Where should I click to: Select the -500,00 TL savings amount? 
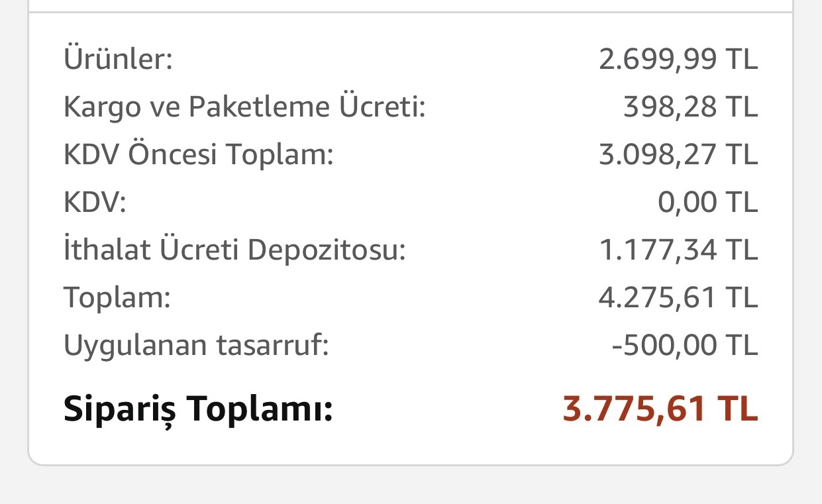[x=685, y=346]
